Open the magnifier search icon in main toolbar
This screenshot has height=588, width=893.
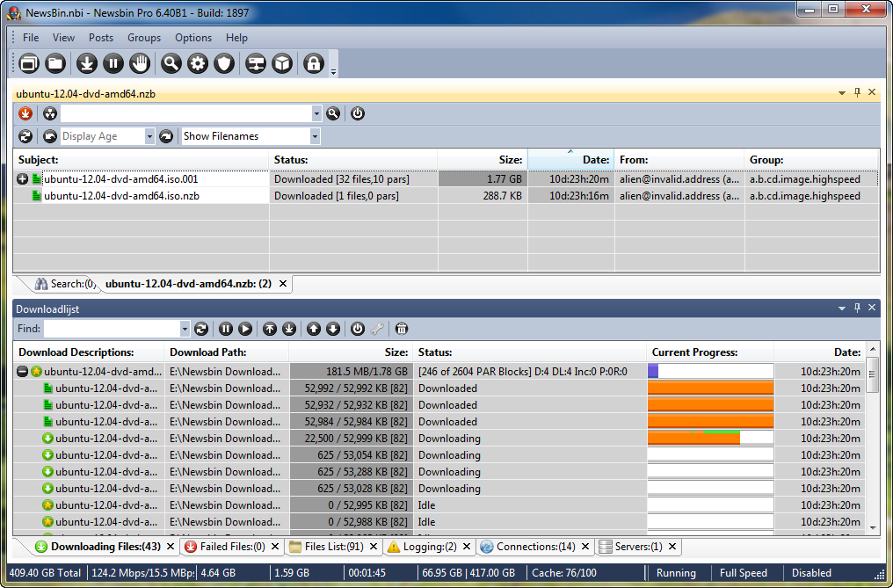(171, 63)
